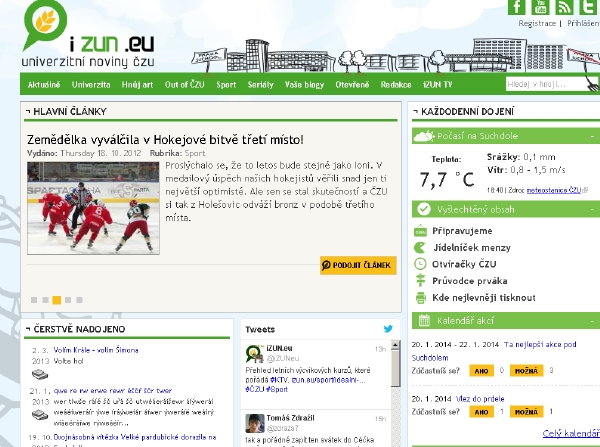Select the fourth slider dot
600x447 pixels.
tap(68, 300)
